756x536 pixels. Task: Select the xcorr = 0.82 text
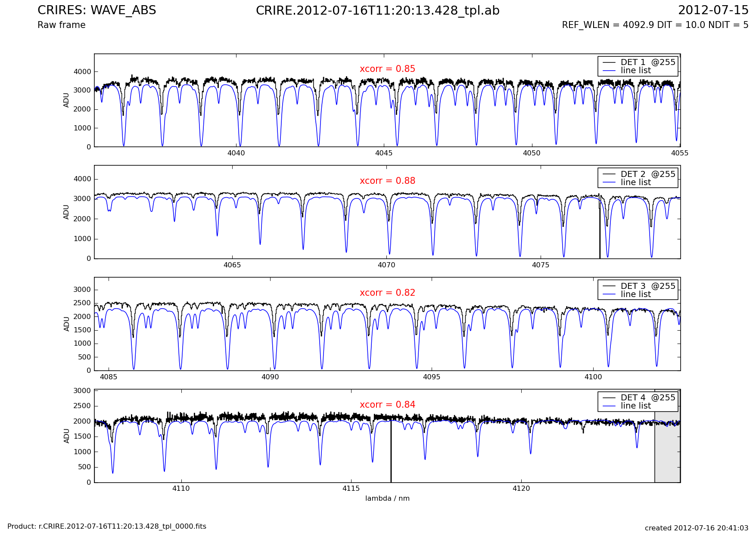(x=387, y=293)
